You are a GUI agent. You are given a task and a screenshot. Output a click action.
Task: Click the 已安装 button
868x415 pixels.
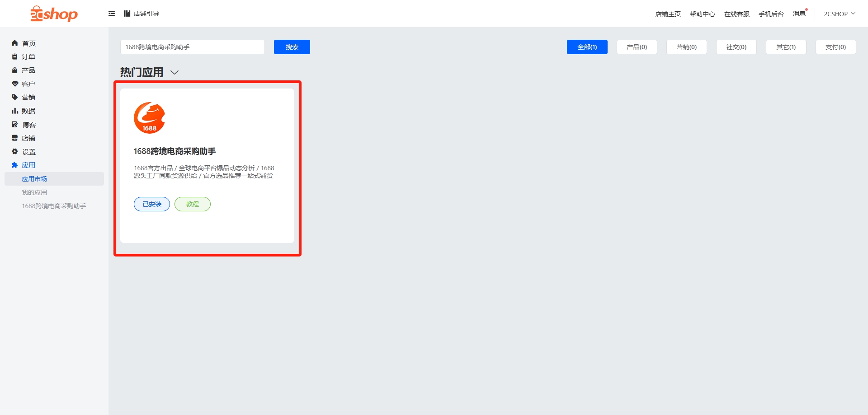click(x=152, y=204)
